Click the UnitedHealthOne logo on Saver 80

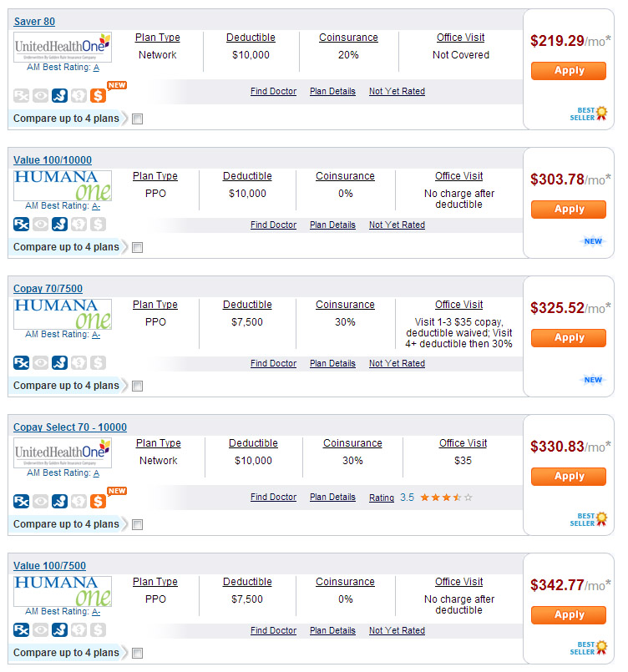click(63, 47)
